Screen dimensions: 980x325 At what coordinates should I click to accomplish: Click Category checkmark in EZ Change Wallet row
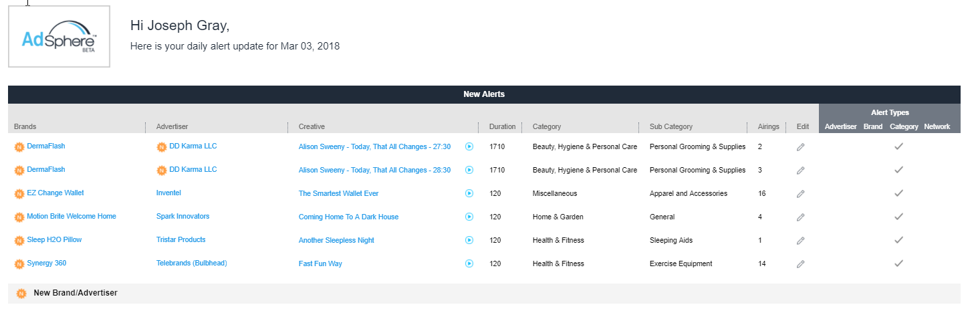pyautogui.click(x=899, y=193)
